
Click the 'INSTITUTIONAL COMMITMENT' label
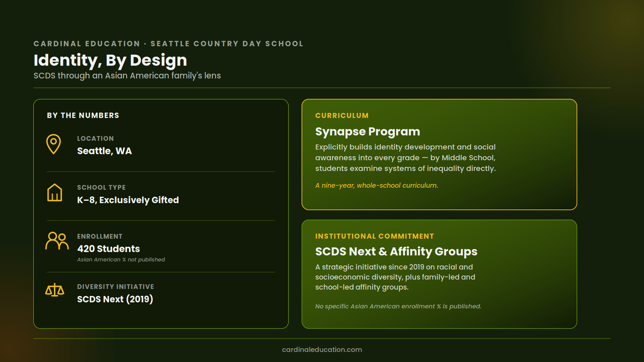(x=375, y=236)
